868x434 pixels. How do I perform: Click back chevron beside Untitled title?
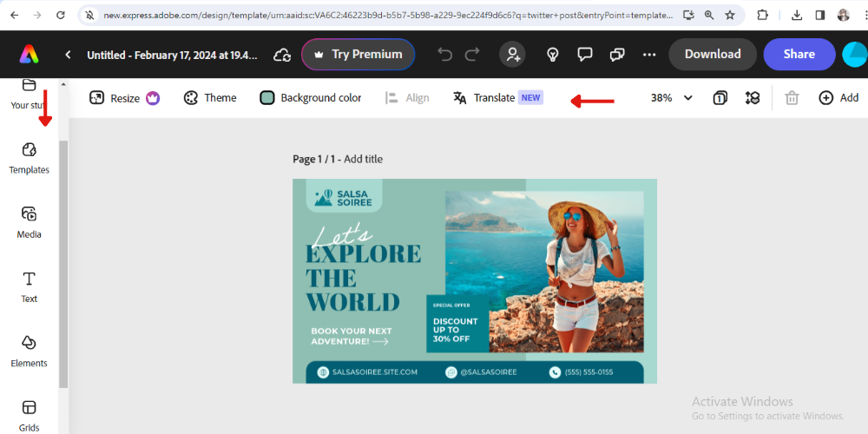[x=68, y=54]
